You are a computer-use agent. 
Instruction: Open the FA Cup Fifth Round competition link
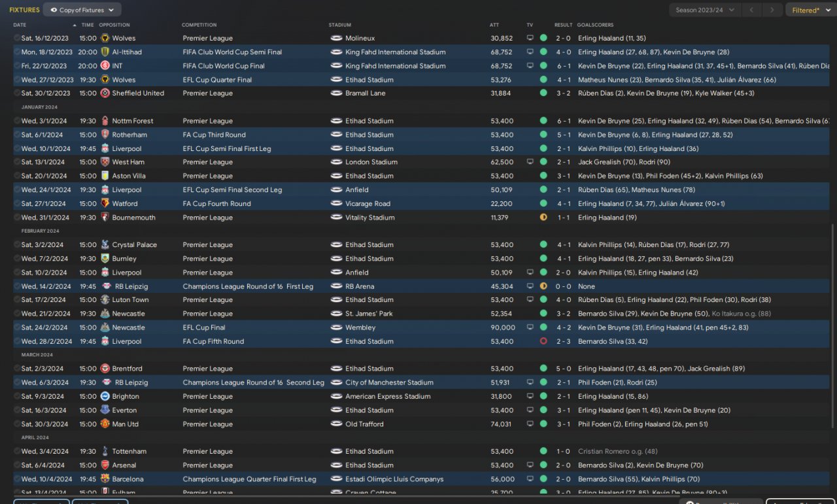coord(213,341)
